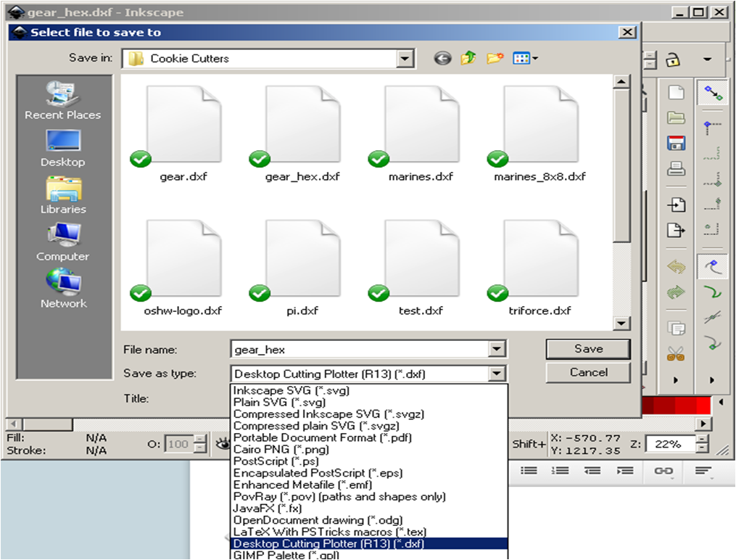
Task: Click Inkscape new document icon
Action: [x=676, y=92]
